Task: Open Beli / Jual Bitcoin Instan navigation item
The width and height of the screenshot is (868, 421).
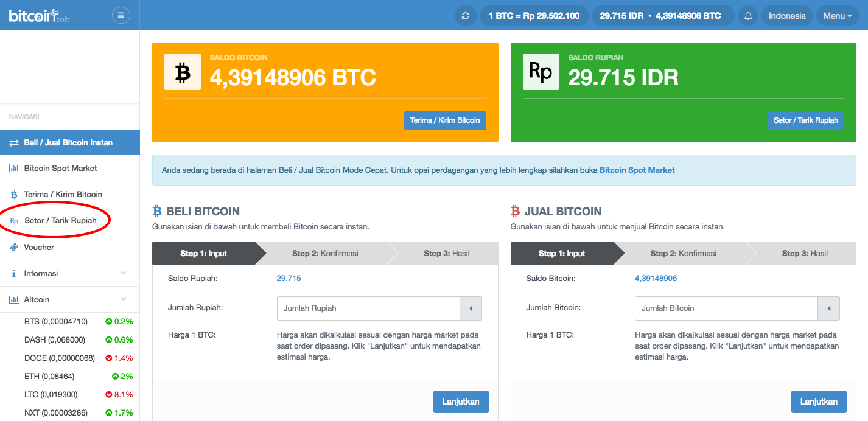Action: pos(70,142)
